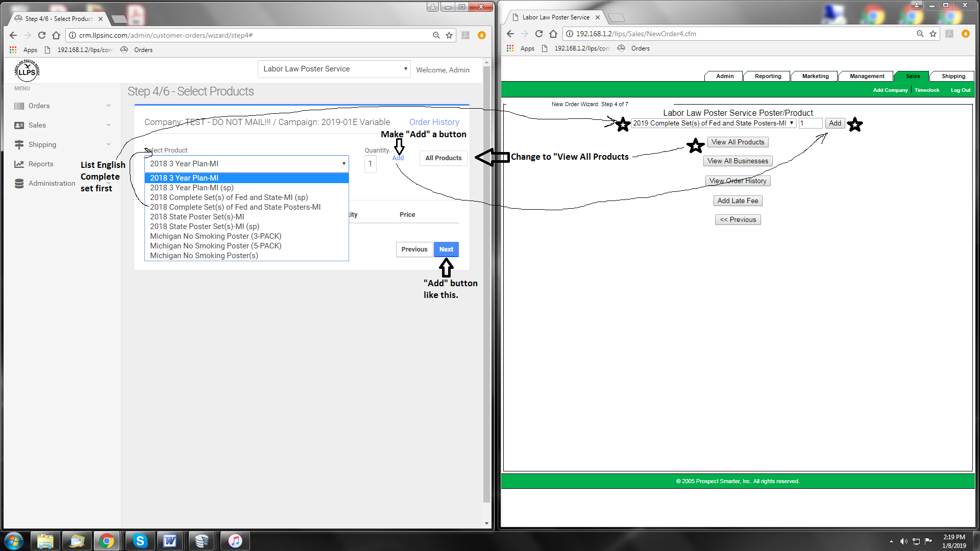The height and width of the screenshot is (551, 980).
Task: Open the 2019 Complete Set(s) product dropdown
Action: click(713, 123)
